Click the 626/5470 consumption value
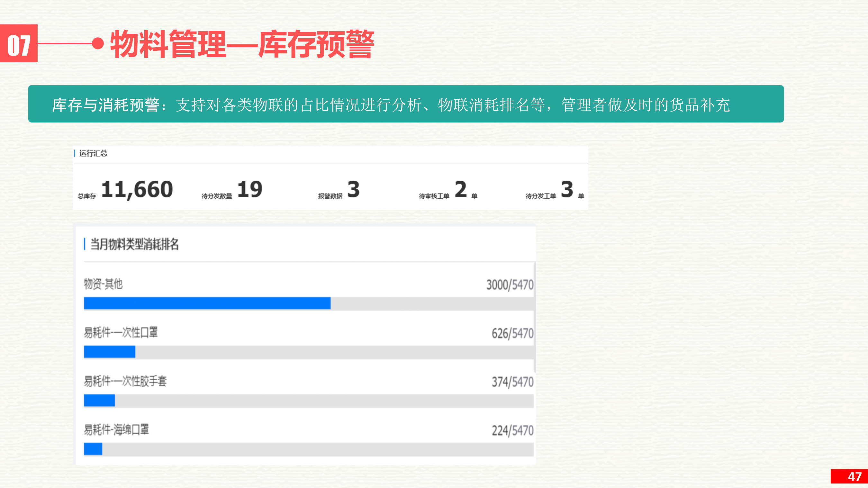Screen dimensions: 868x488 [512, 333]
